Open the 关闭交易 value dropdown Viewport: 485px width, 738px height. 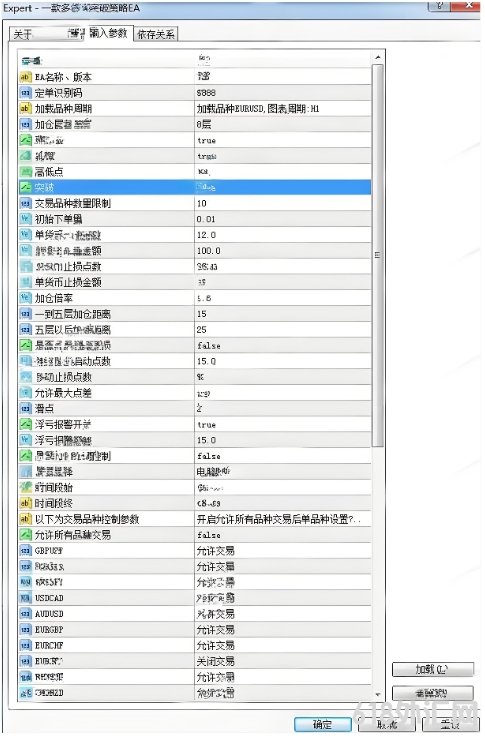tap(283, 661)
